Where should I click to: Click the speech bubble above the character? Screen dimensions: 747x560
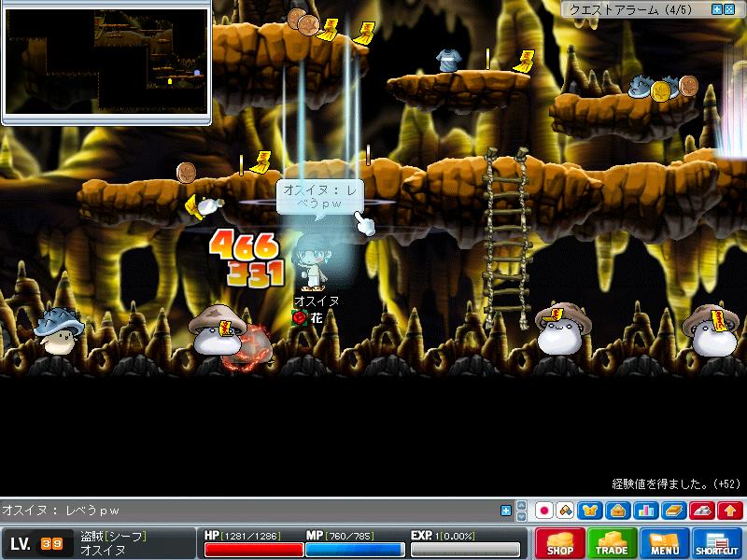[x=319, y=197]
